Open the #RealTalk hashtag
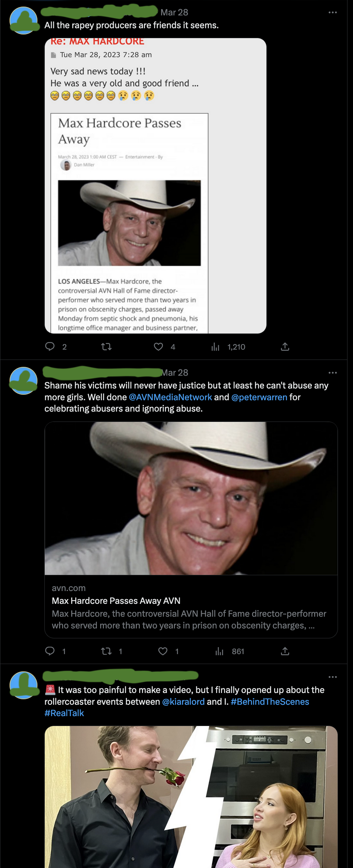 [64, 713]
